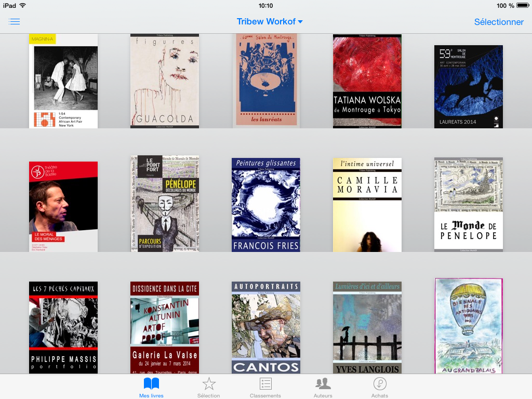
Task: Open the Tatiana Wolska book cover
Action: click(x=367, y=81)
